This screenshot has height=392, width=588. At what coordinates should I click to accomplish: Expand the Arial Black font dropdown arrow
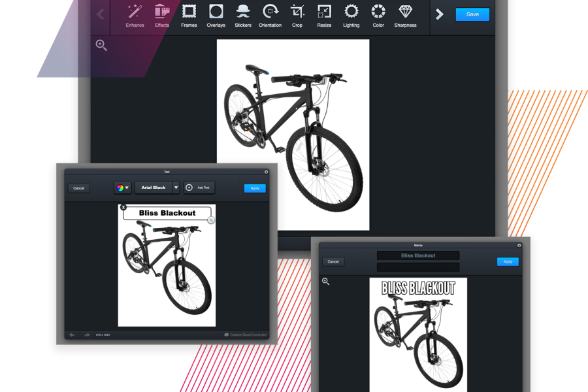coord(176,188)
